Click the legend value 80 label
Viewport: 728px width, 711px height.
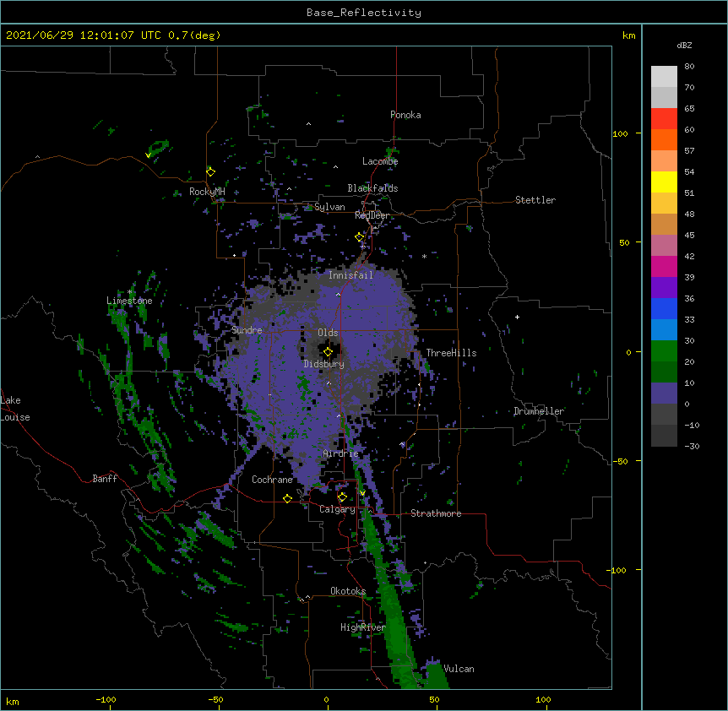689,67
